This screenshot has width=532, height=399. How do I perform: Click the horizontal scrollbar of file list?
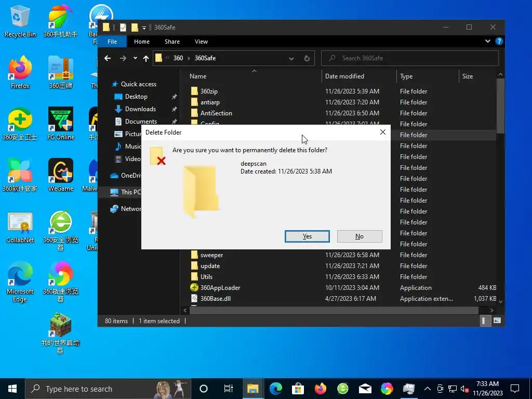(333, 310)
